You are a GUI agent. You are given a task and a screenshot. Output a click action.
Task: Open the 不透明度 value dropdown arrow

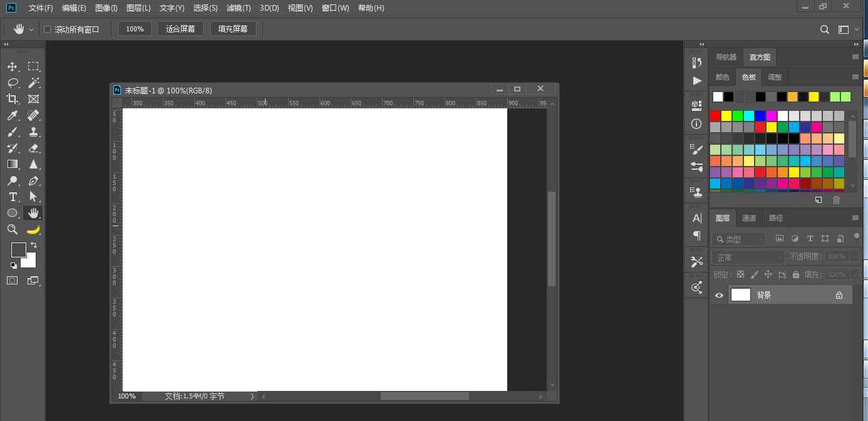pos(855,256)
